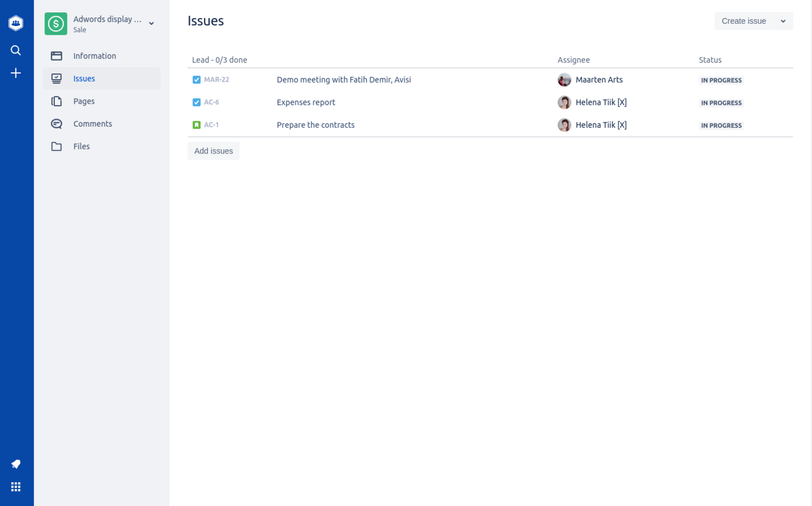
Task: Click Helena Tiik avatar in Expenses report row
Action: 564,102
